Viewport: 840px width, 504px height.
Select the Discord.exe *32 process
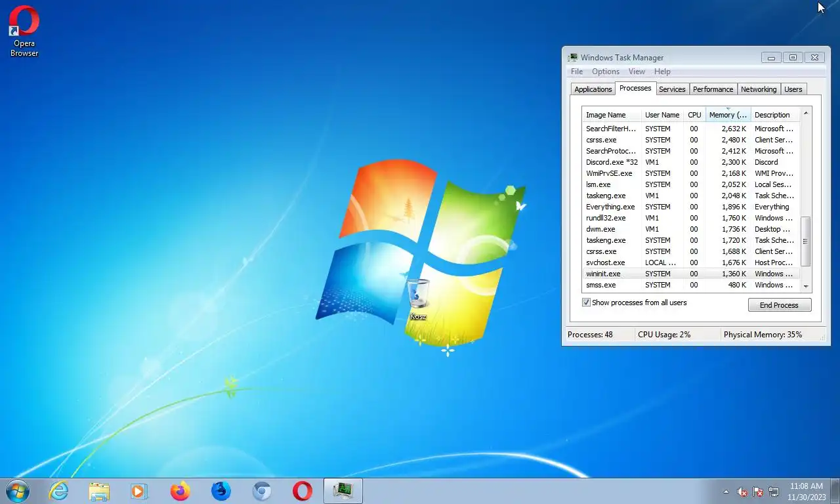coord(691,162)
